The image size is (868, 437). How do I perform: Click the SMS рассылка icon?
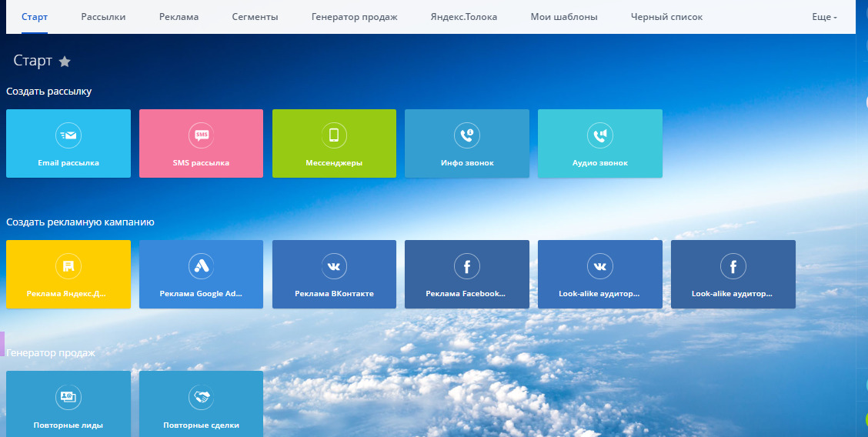(202, 135)
